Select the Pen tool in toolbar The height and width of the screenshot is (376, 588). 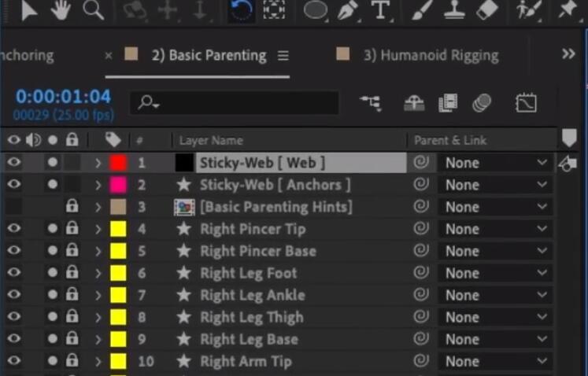click(348, 10)
